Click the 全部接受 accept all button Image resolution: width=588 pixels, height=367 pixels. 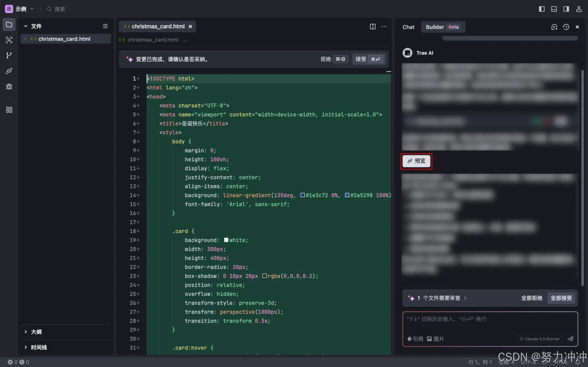(561, 298)
